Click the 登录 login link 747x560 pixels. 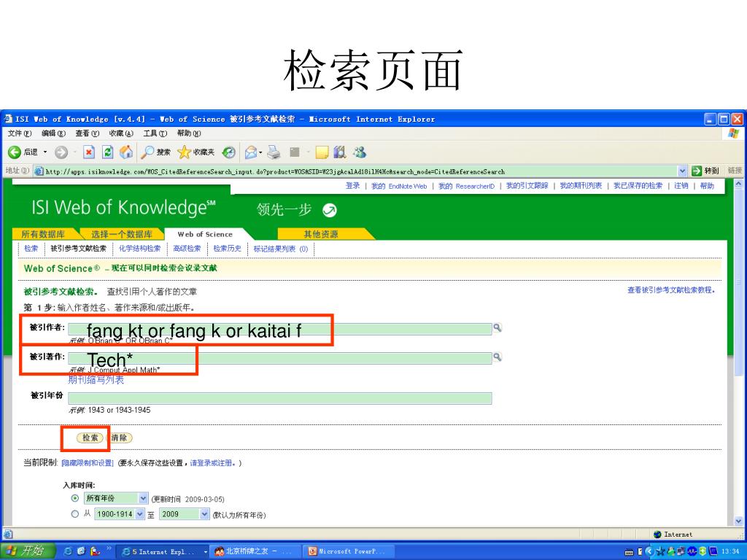(x=352, y=186)
